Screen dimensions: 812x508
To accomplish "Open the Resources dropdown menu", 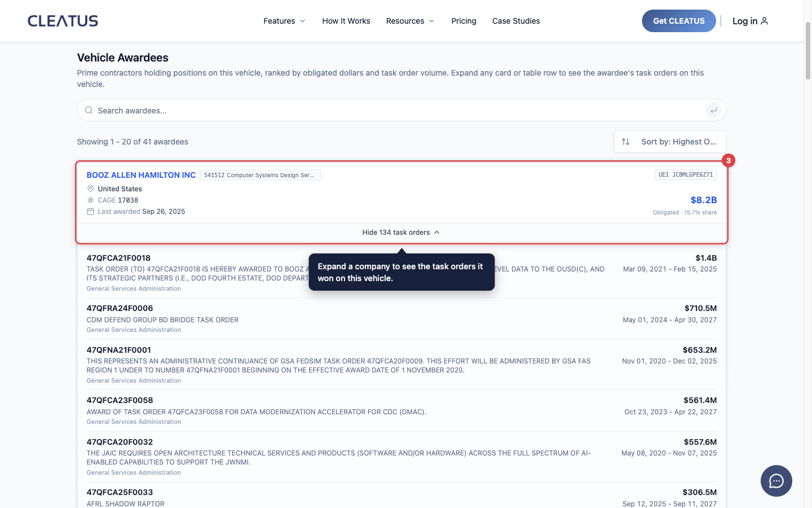I will tap(410, 21).
